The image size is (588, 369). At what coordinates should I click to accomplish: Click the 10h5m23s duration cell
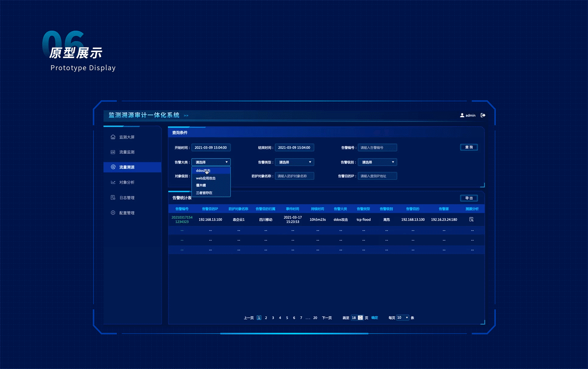click(x=317, y=220)
